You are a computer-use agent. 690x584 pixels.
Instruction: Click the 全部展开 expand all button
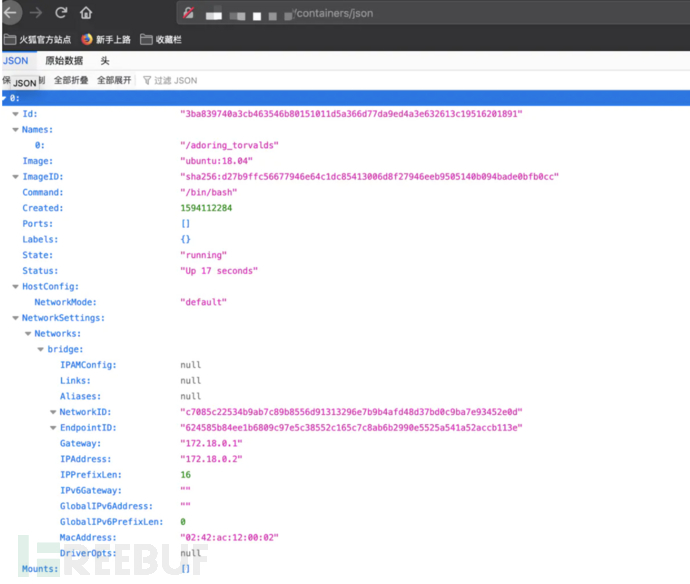[x=114, y=80]
